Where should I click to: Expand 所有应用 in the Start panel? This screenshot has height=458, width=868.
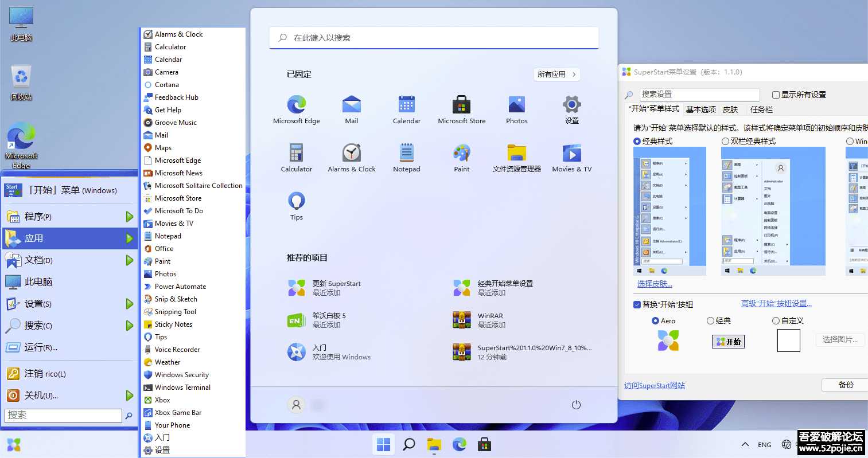click(x=555, y=74)
